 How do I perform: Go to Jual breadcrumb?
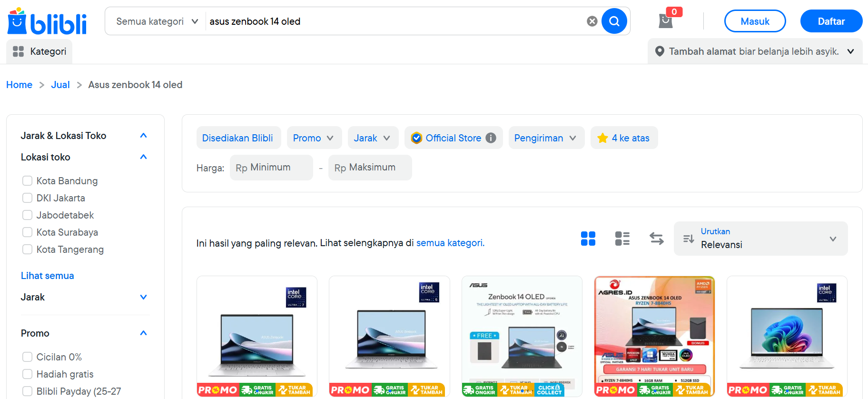coord(60,85)
